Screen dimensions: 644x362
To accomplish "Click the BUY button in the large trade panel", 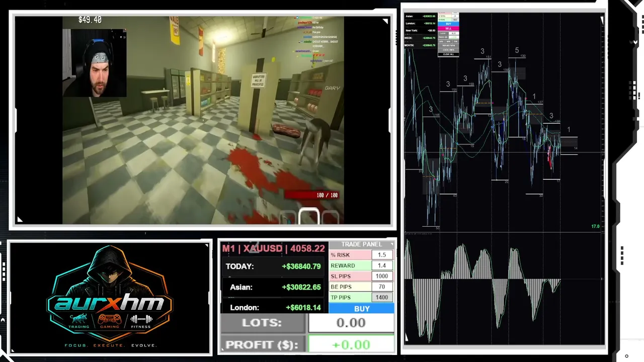I will [x=362, y=309].
